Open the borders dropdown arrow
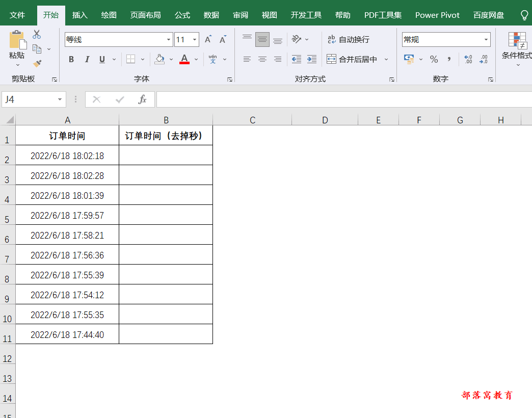Image resolution: width=532 pixels, height=418 pixels. tap(143, 59)
